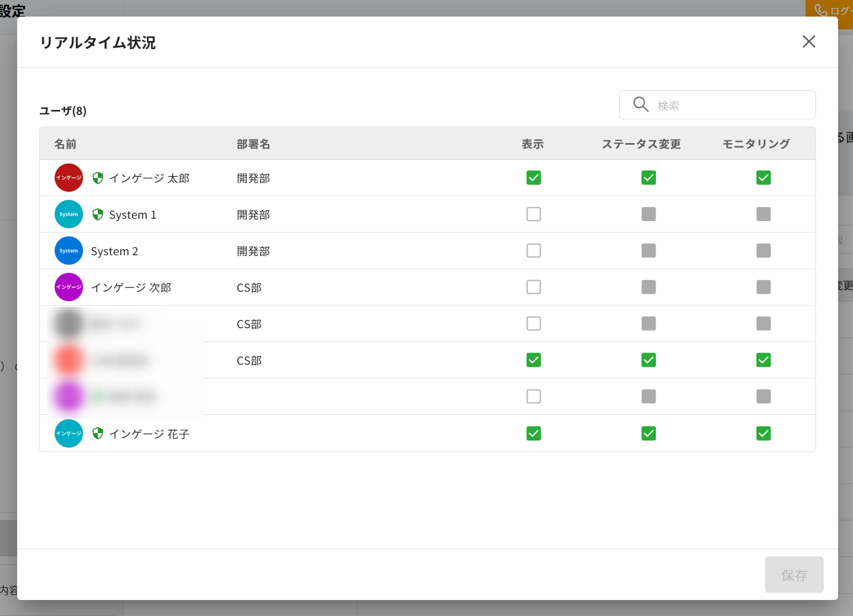Click System 1's teal avatar icon
Screen dimensions: 853x616
click(69, 214)
